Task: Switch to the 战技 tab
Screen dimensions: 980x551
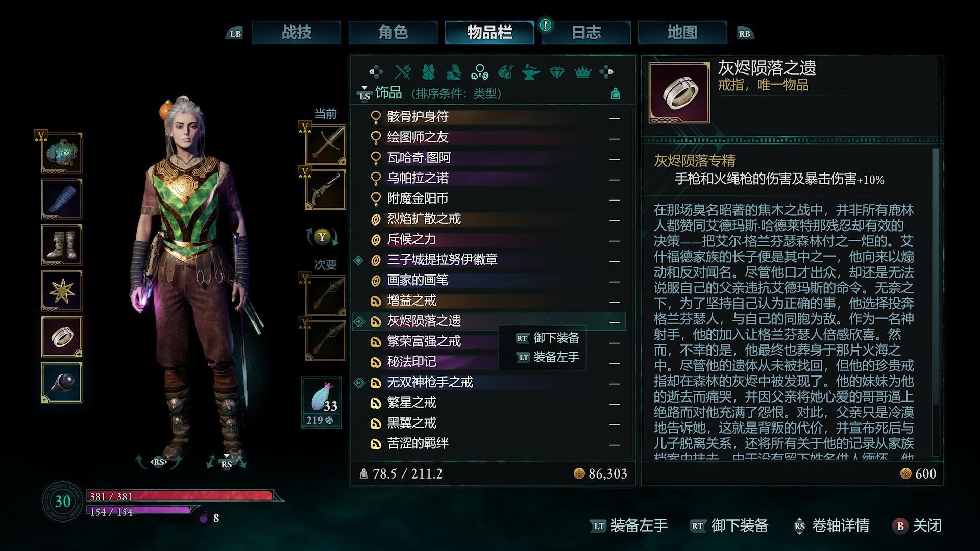Action: coord(297,33)
